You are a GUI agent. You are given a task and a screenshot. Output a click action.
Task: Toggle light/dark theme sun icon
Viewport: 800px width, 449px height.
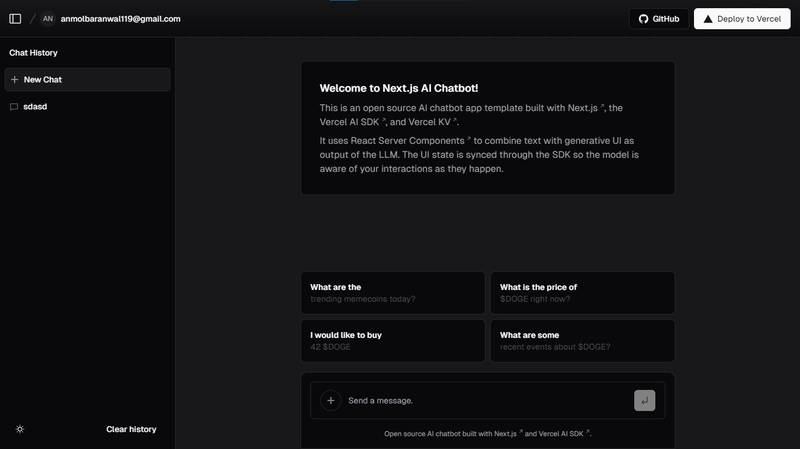20,429
